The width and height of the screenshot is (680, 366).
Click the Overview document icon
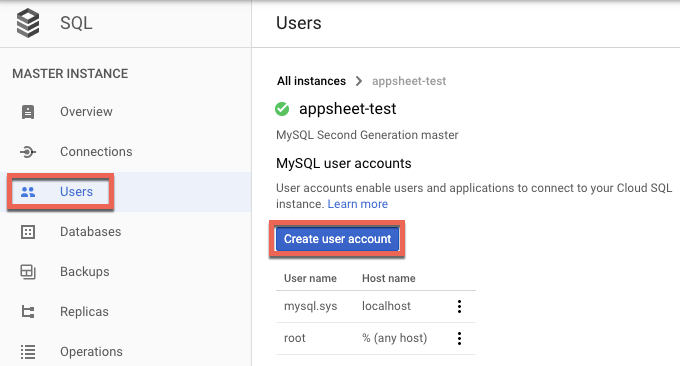click(28, 112)
